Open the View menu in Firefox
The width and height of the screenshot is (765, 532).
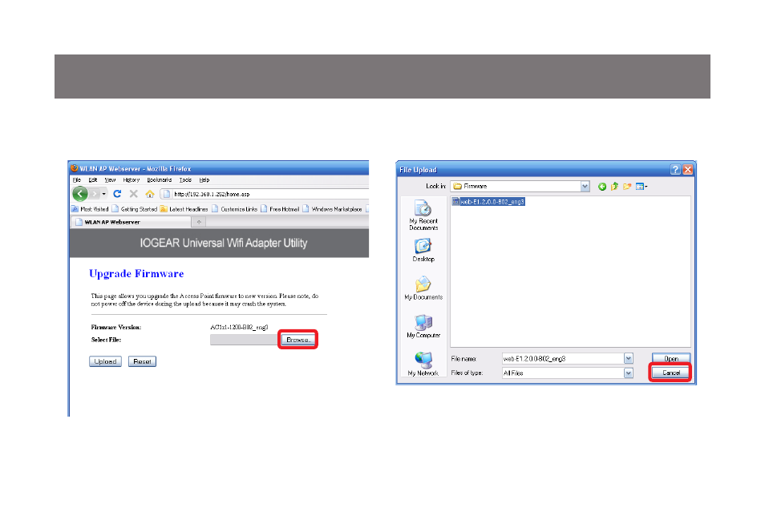[x=111, y=180]
